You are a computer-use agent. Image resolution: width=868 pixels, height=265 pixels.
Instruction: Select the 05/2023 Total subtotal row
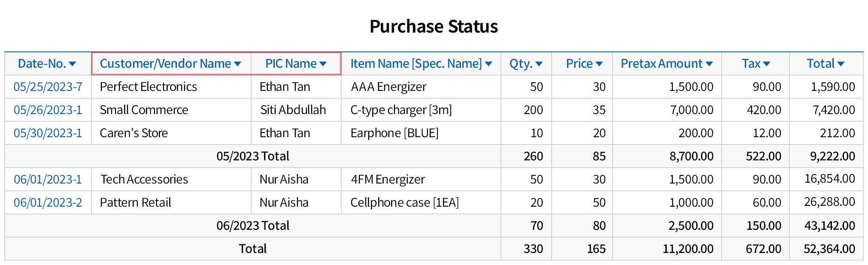(252, 157)
